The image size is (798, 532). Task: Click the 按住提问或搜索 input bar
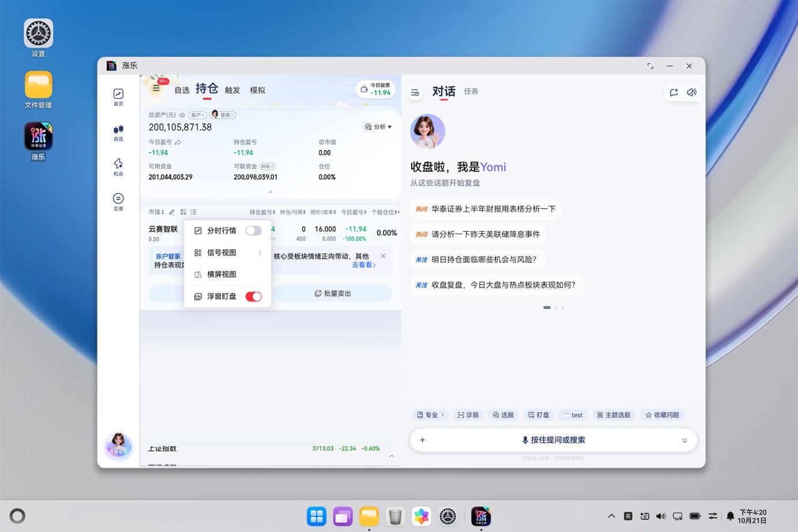[554, 440]
